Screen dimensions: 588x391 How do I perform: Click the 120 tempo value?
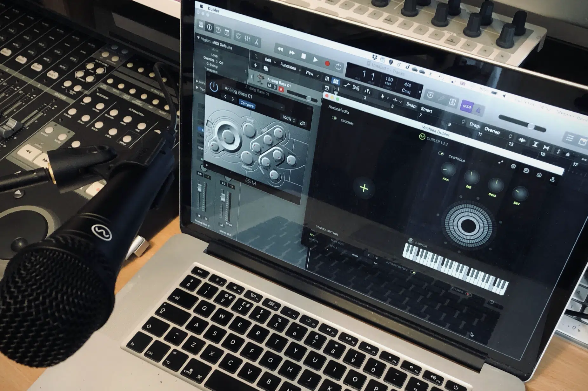389,79
